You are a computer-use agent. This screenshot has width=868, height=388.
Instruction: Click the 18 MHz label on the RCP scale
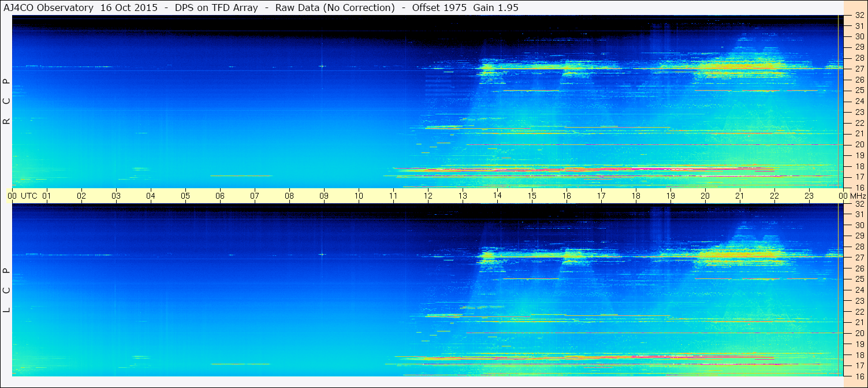click(x=859, y=166)
